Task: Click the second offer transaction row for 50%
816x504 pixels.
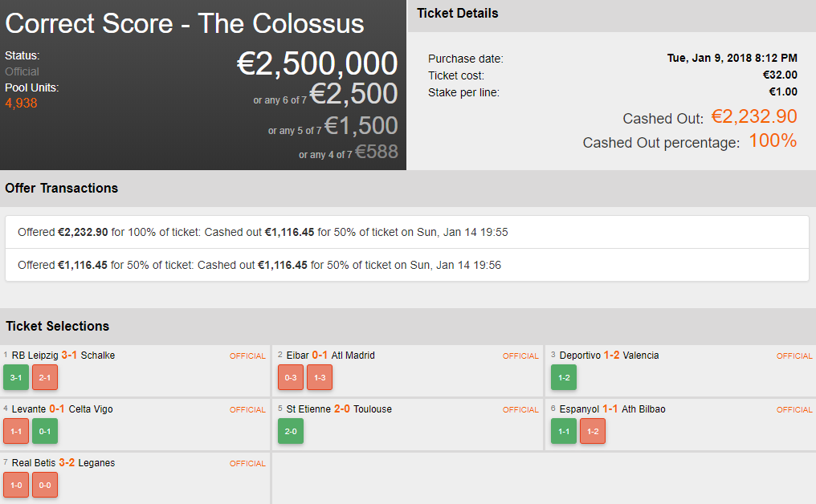Action: (x=406, y=265)
